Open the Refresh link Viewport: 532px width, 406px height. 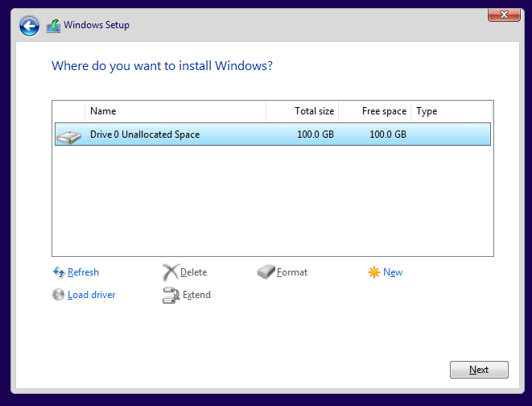pos(83,272)
